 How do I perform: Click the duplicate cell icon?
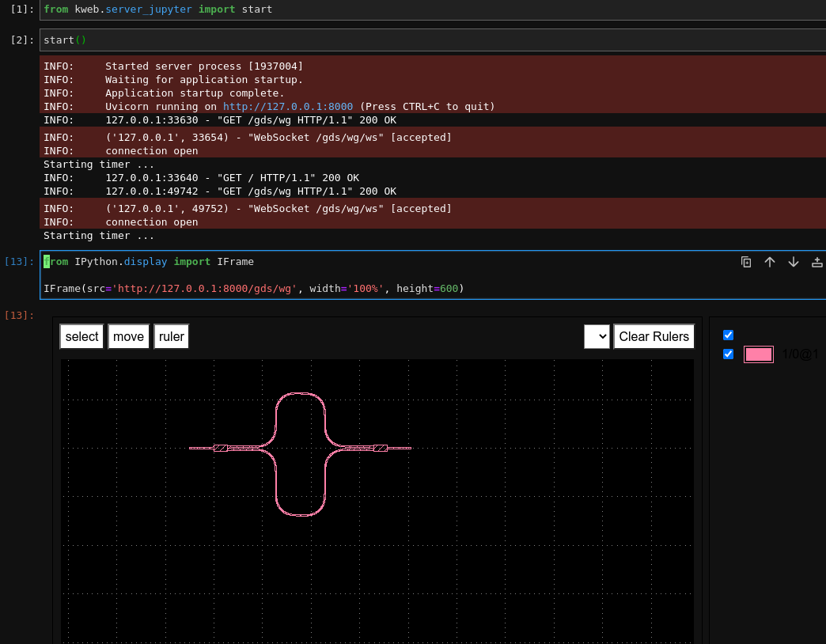(746, 262)
